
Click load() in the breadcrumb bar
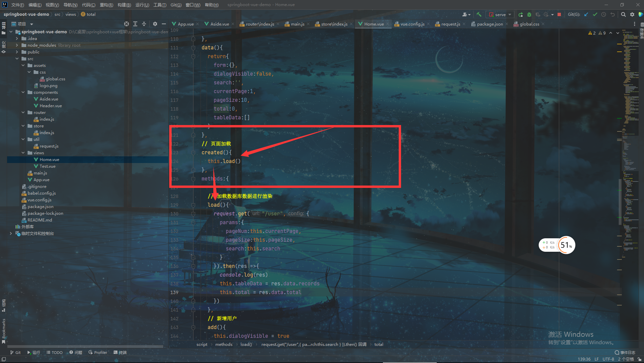tap(246, 344)
